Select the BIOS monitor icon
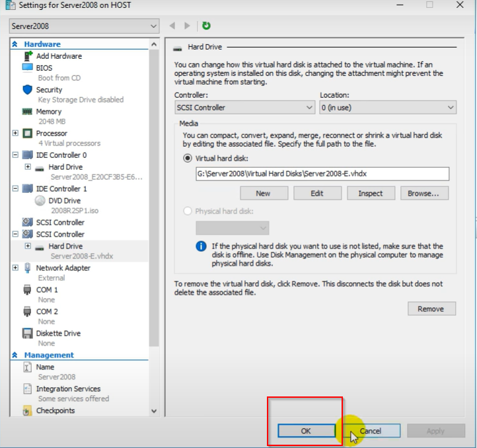This screenshot has width=477, height=448. pyautogui.click(x=27, y=67)
